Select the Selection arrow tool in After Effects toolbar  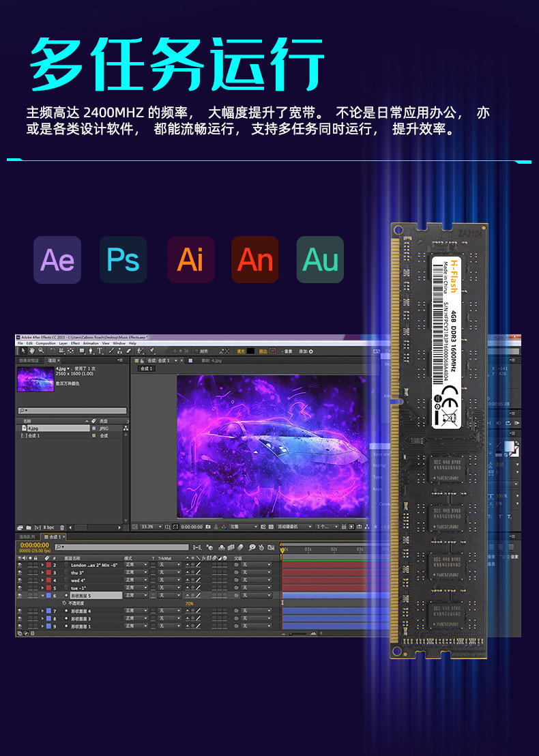tap(23, 351)
